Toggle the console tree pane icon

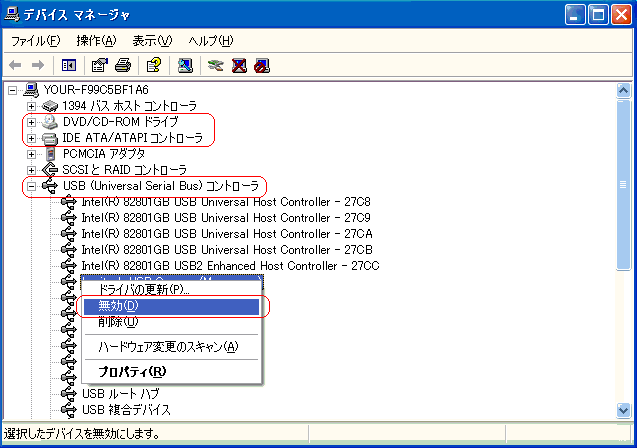pyautogui.click(x=69, y=65)
